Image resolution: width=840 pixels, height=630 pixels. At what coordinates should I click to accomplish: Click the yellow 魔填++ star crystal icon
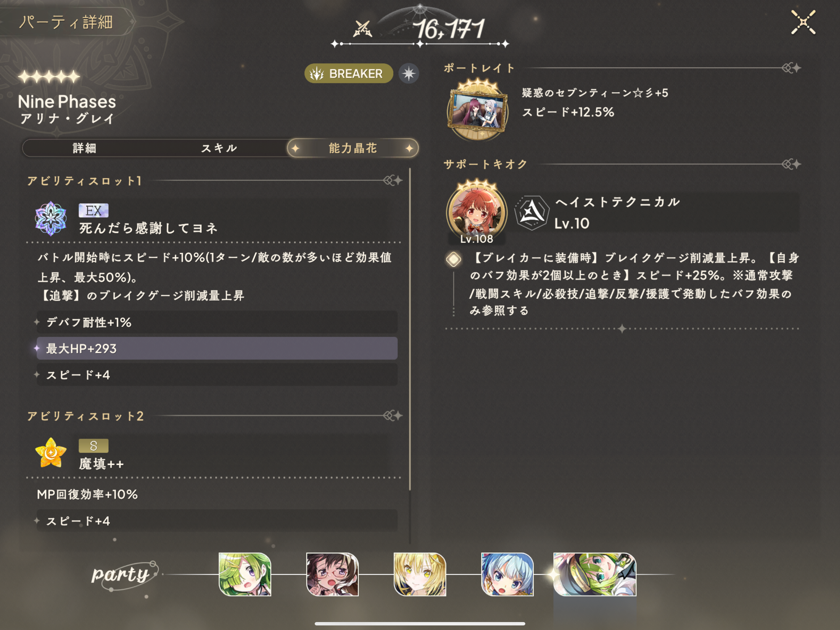click(x=51, y=453)
